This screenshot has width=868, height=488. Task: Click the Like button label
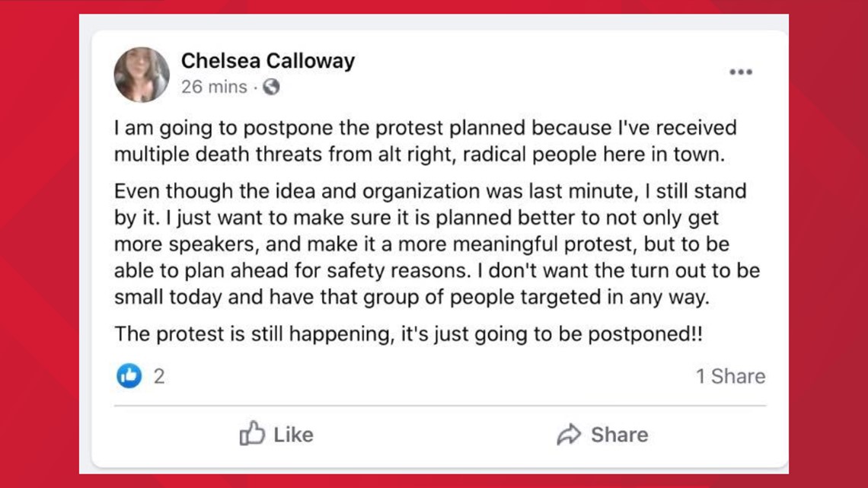[x=293, y=435]
